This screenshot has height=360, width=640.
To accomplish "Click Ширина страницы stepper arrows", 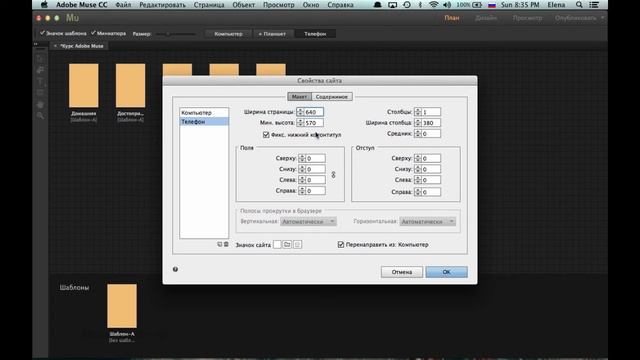I will tap(300, 112).
